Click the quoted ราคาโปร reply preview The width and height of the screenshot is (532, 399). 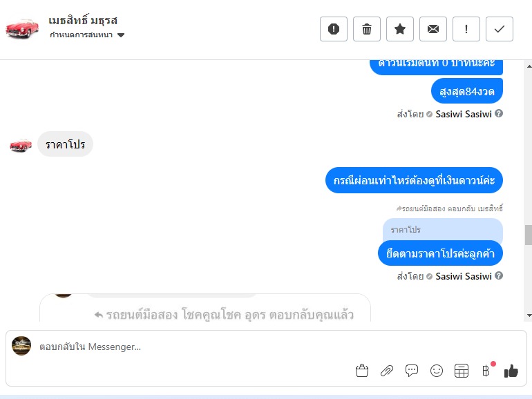[x=443, y=230]
